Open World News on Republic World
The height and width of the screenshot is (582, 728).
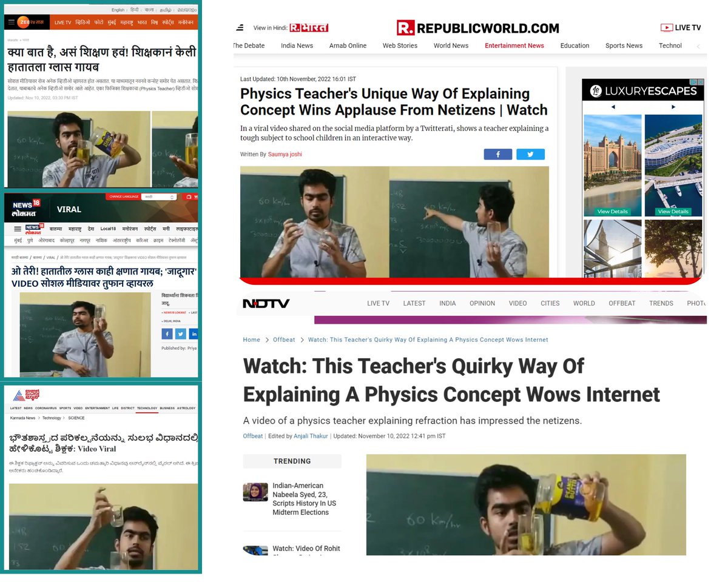point(451,45)
